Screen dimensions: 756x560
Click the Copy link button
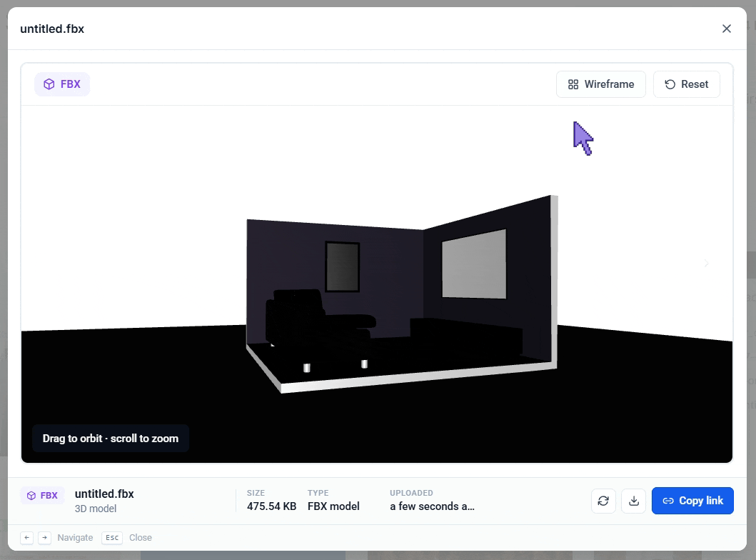pyautogui.click(x=692, y=501)
